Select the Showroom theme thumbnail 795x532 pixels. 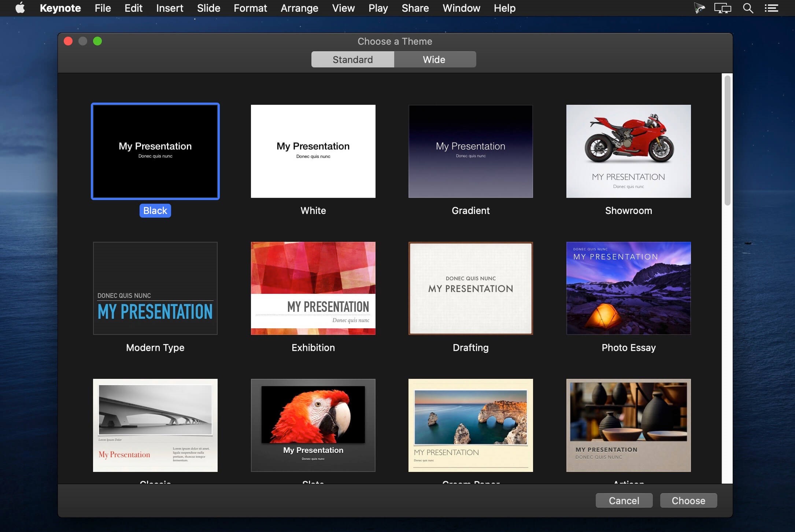coord(628,151)
